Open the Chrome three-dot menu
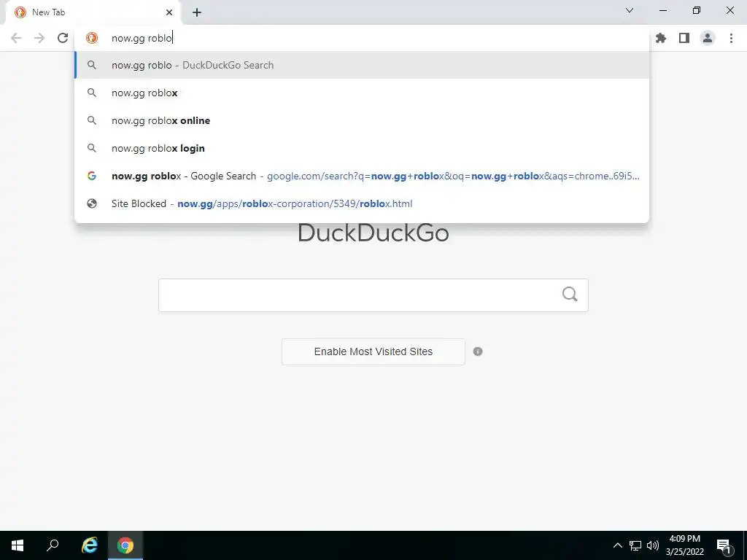747x560 pixels. (731, 38)
